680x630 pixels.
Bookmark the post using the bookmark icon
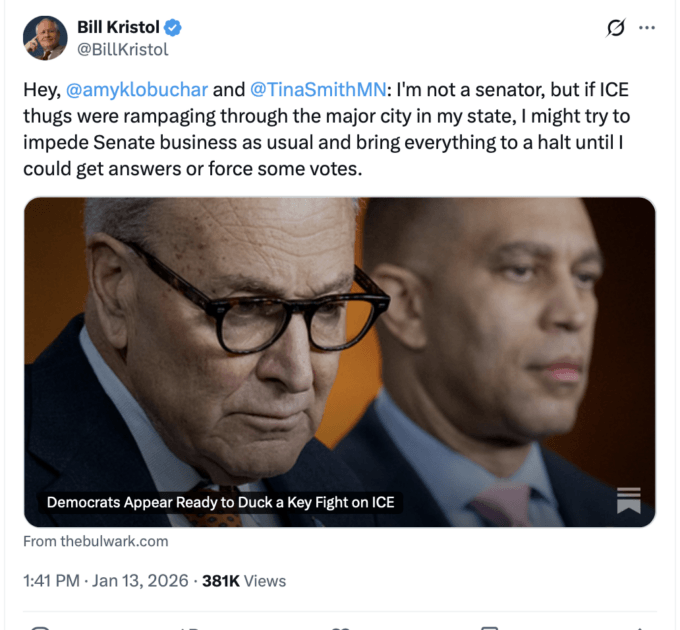point(490,626)
